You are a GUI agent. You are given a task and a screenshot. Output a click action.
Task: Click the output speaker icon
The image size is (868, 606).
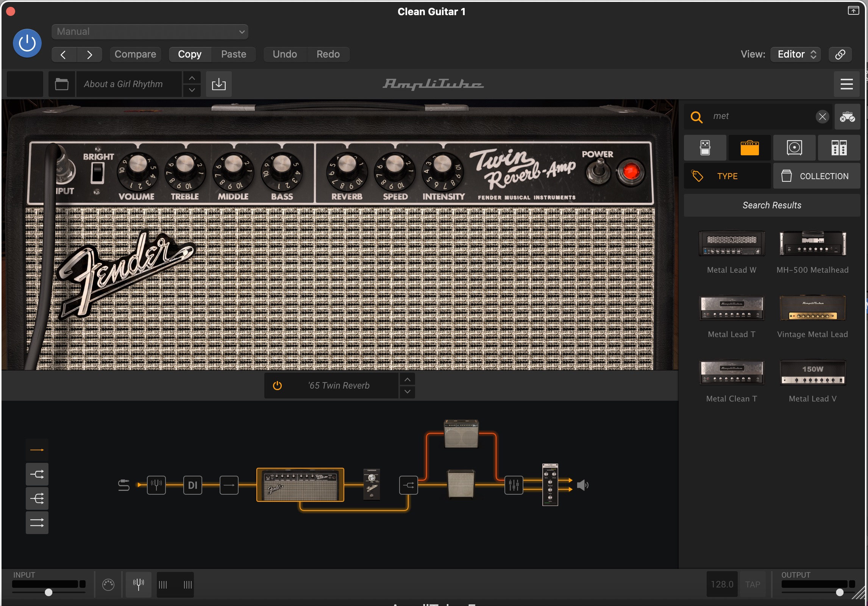pos(583,485)
